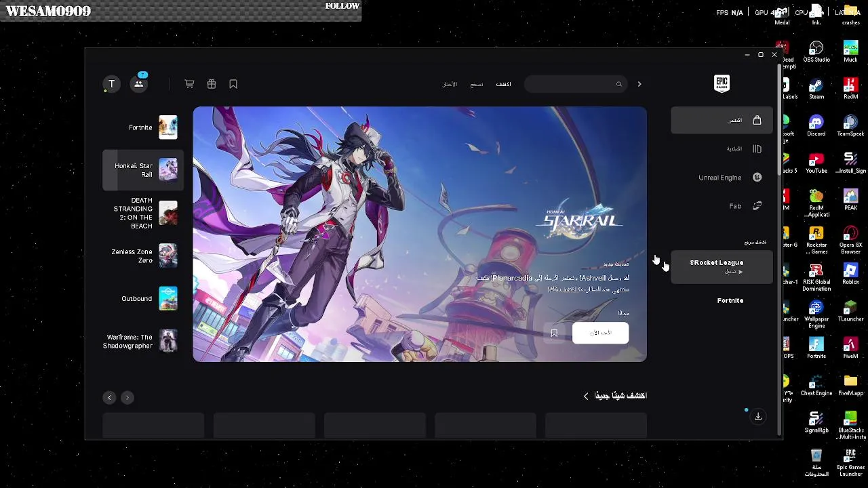Open the friends icon with badge
The height and width of the screenshot is (488, 868).
[x=139, y=83]
